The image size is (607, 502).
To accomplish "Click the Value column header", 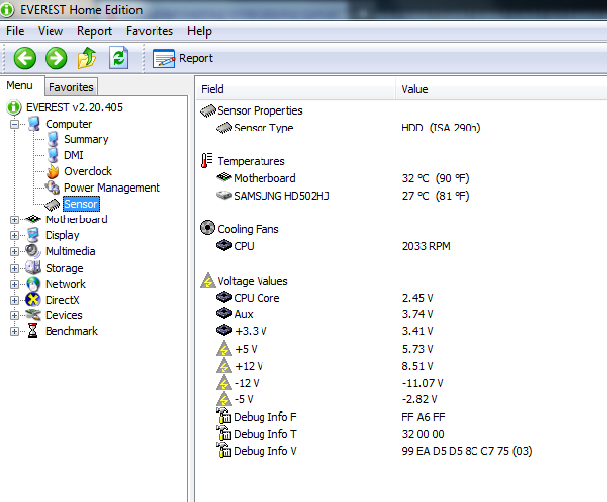I will pyautogui.click(x=501, y=89).
